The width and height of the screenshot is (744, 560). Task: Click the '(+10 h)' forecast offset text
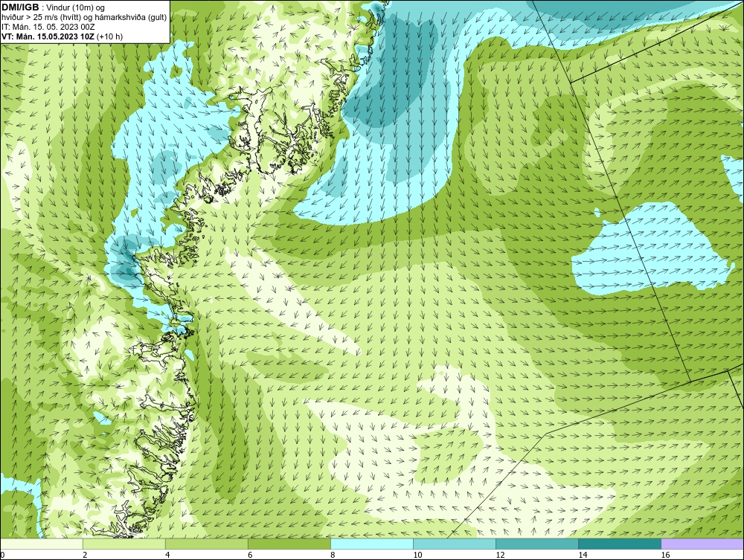click(109, 36)
